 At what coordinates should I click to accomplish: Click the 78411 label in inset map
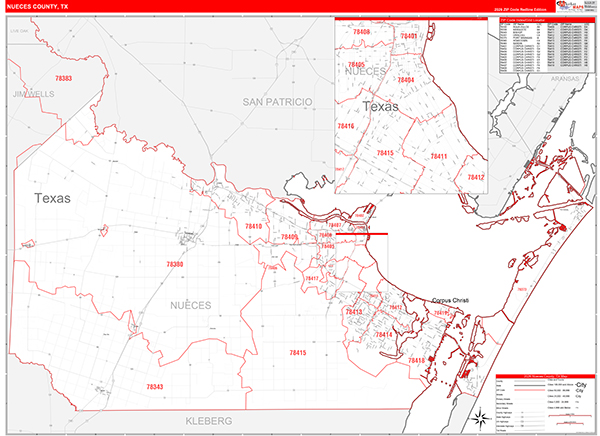439,156
